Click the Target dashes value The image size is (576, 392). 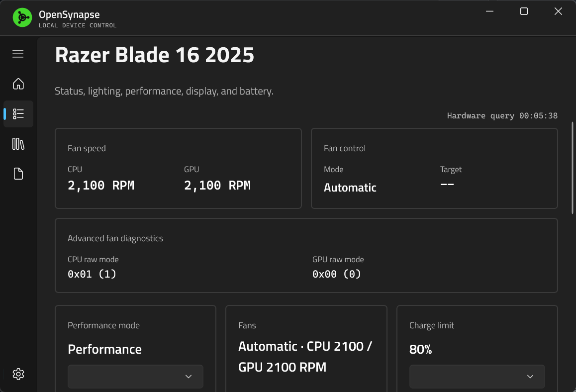tap(447, 184)
